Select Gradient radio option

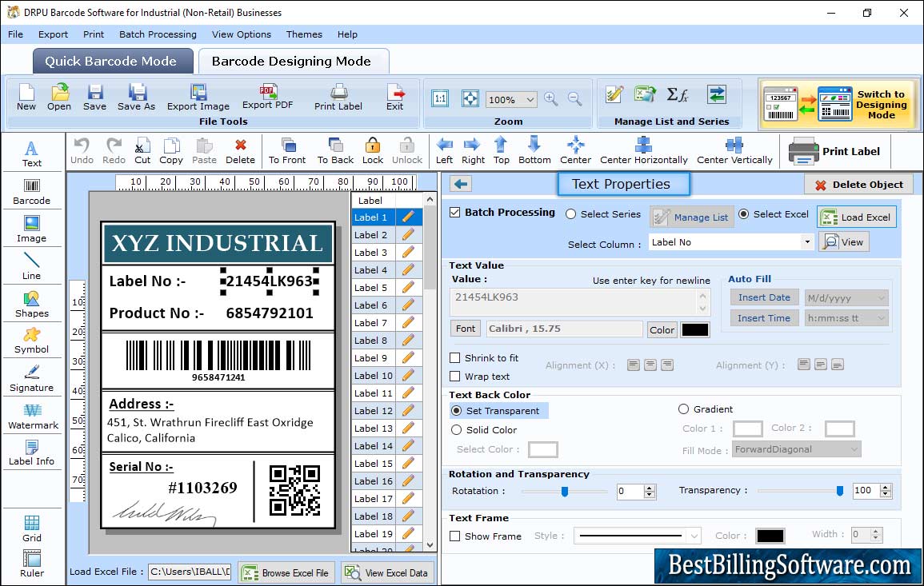click(683, 409)
